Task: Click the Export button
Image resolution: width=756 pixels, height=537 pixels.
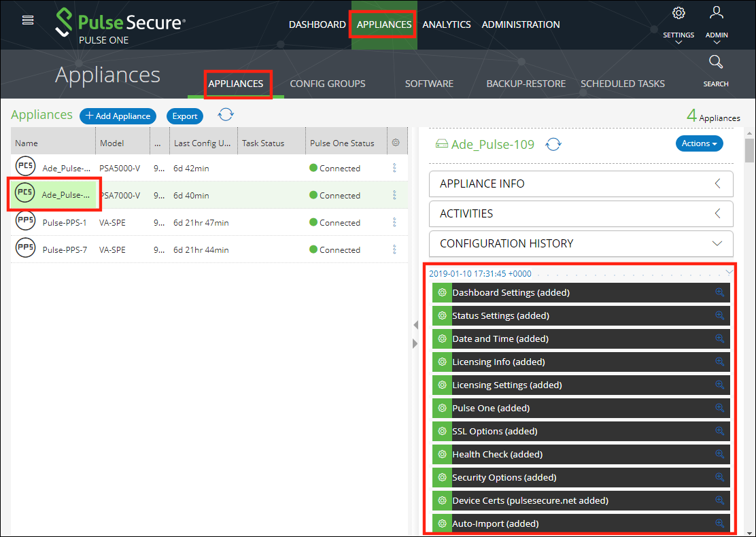Action: click(185, 116)
